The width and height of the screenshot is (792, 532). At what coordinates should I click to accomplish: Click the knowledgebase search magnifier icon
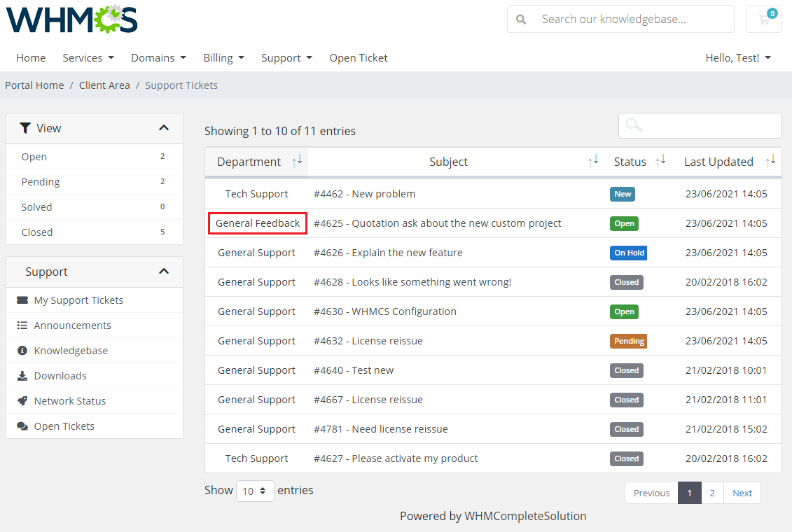(x=521, y=19)
